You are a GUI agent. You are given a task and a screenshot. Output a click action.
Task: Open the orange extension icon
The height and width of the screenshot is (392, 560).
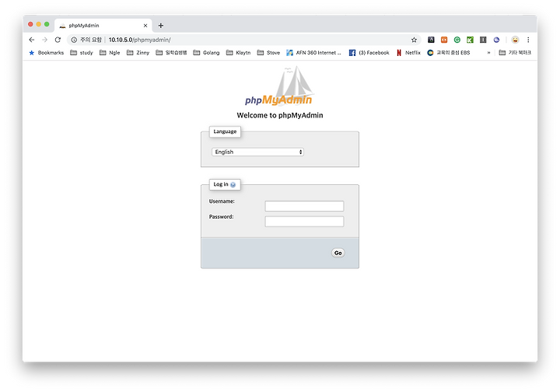[444, 40]
